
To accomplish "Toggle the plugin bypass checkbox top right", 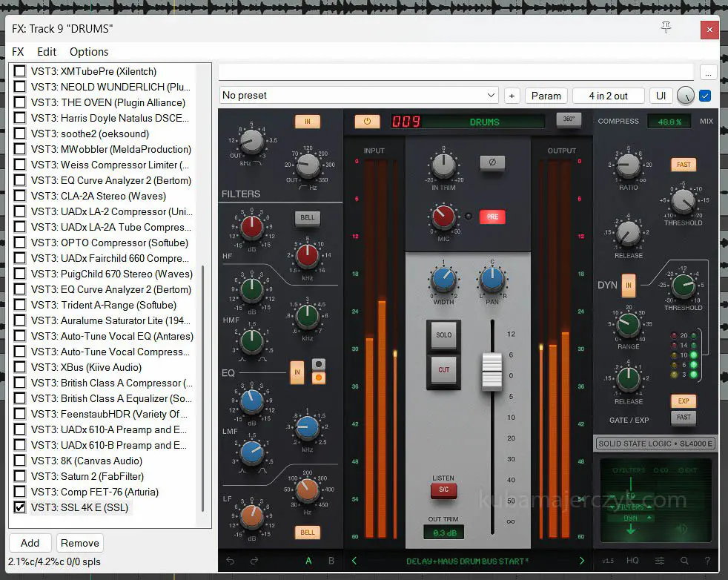I will (x=705, y=96).
